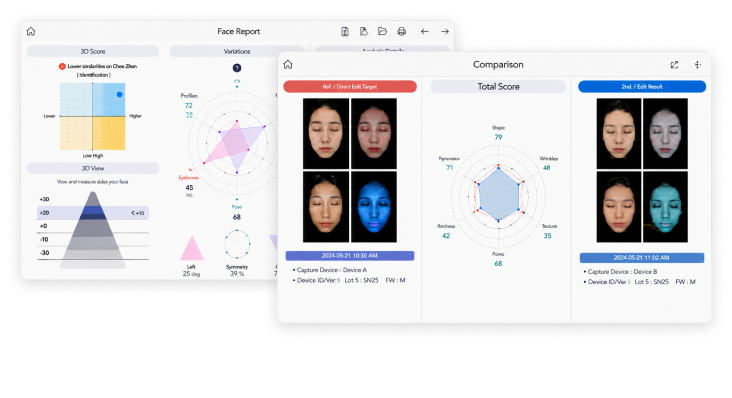Select the 3D Score tab header
The height and width of the screenshot is (398, 732).
click(92, 51)
